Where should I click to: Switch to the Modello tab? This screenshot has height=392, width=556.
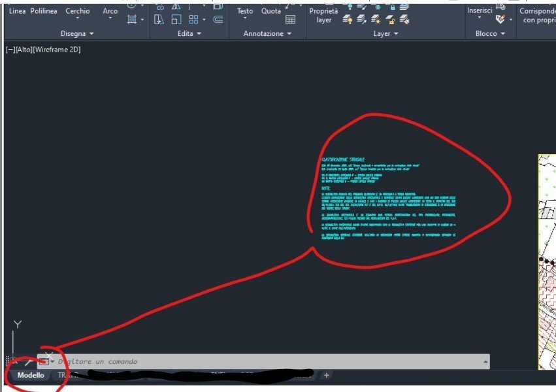tap(31, 375)
